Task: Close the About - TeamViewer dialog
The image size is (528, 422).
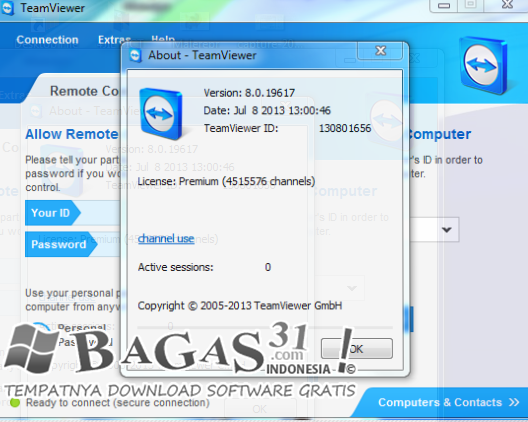Action: (x=381, y=51)
